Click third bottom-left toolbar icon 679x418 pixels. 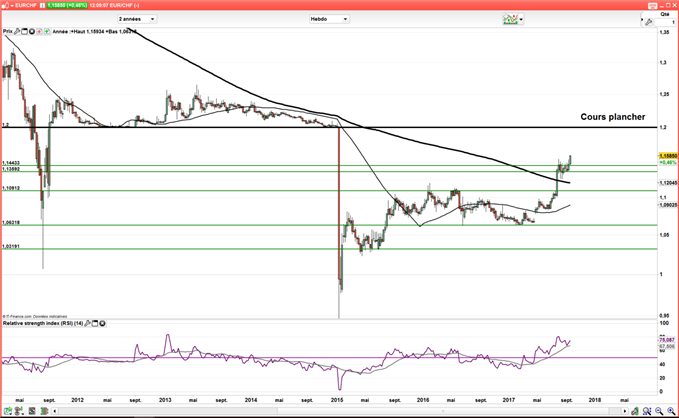(x=32, y=411)
